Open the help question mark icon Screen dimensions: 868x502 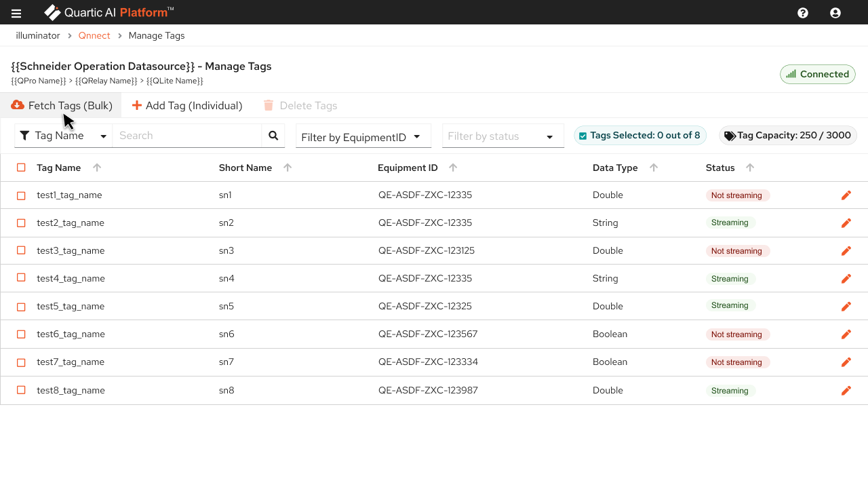(x=803, y=13)
